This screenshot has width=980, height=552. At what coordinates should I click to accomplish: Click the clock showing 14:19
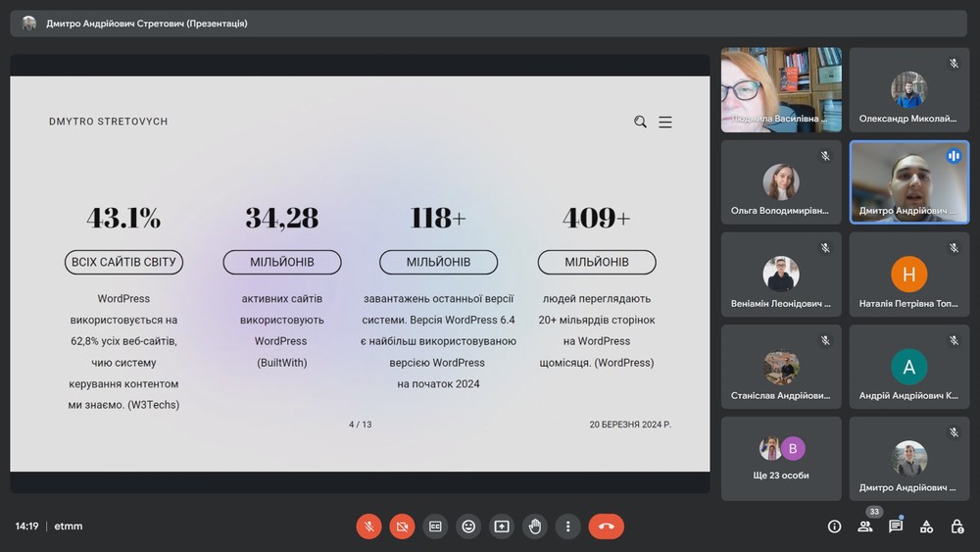coord(26,527)
